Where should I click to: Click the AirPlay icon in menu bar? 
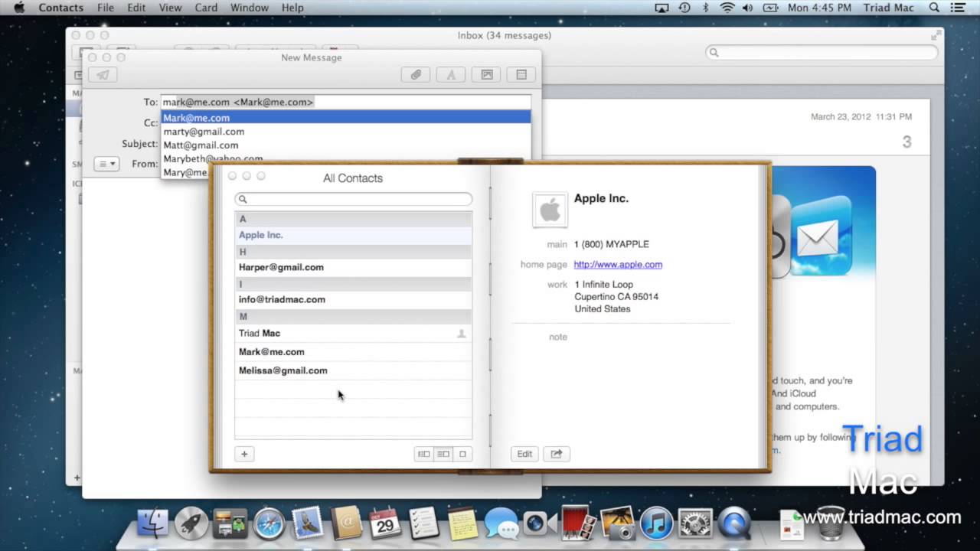tap(662, 8)
